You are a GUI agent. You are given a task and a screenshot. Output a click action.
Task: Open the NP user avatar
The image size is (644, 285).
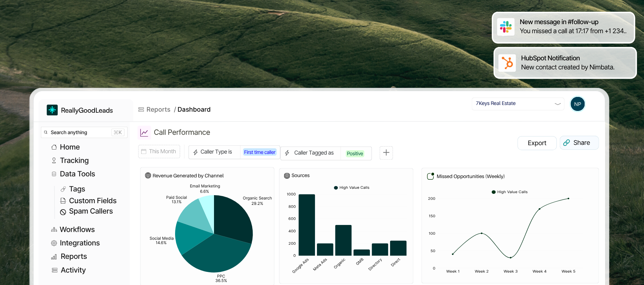click(577, 104)
